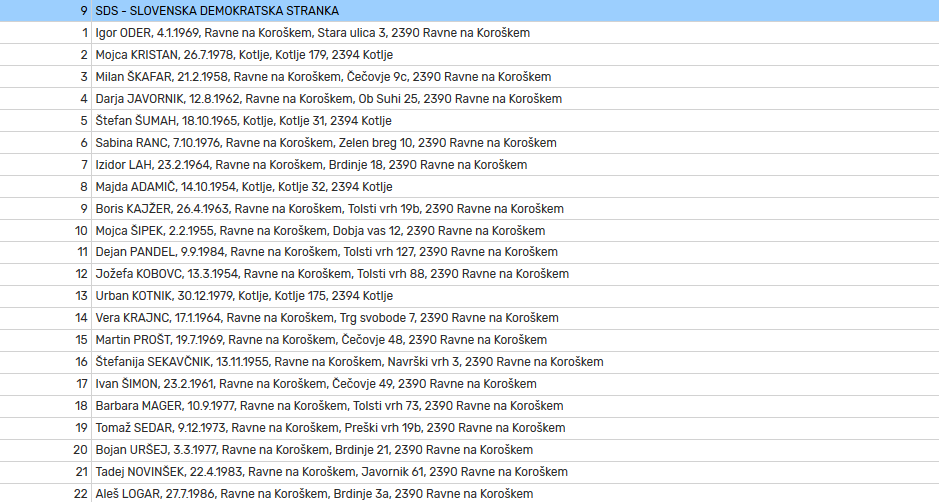Click the row for Boris KAJŽER
The height and width of the screenshot is (502, 941).
pos(470,209)
